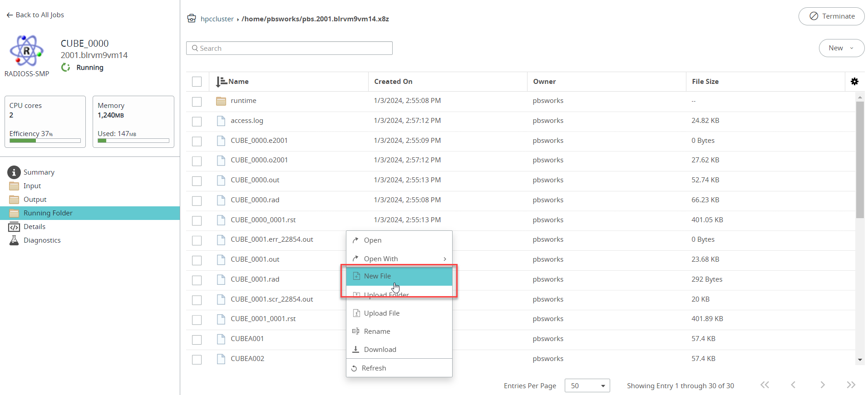Click the scrollbar down arrow
Screen dimensions: 868x395
[860, 360]
